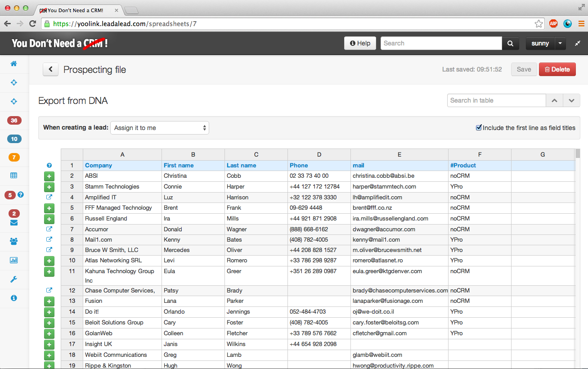
Task: Select the column F header
Action: pos(480,154)
